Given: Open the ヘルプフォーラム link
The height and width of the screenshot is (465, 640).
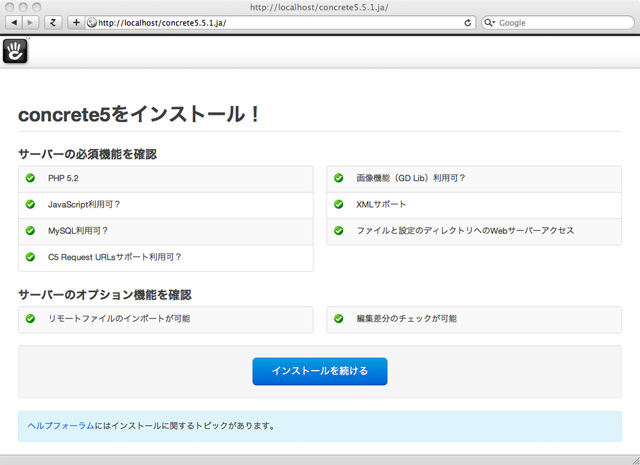Looking at the screenshot, I should coord(60,425).
